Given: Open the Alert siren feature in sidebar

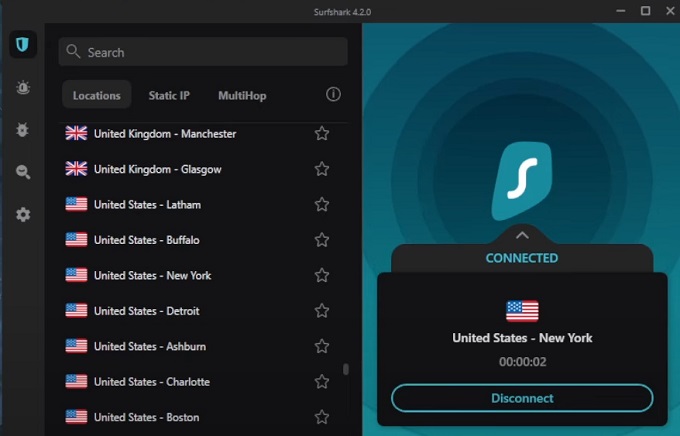Looking at the screenshot, I should (23, 88).
